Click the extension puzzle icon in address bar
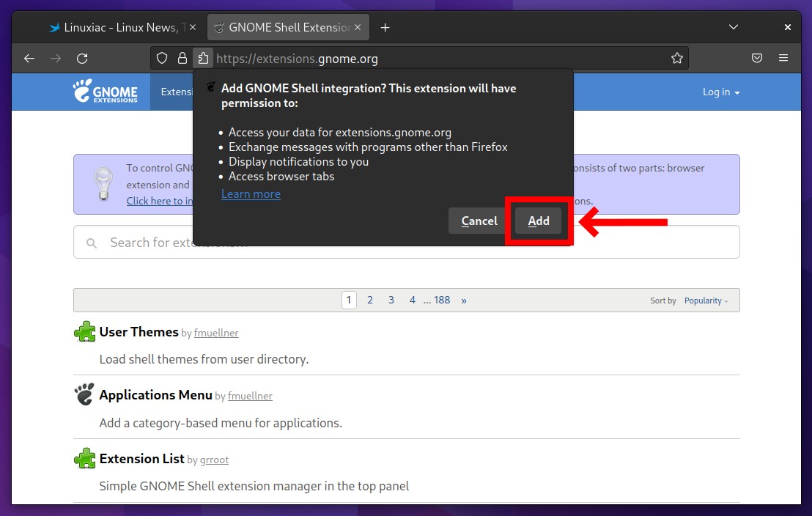This screenshot has height=516, width=812. point(203,58)
